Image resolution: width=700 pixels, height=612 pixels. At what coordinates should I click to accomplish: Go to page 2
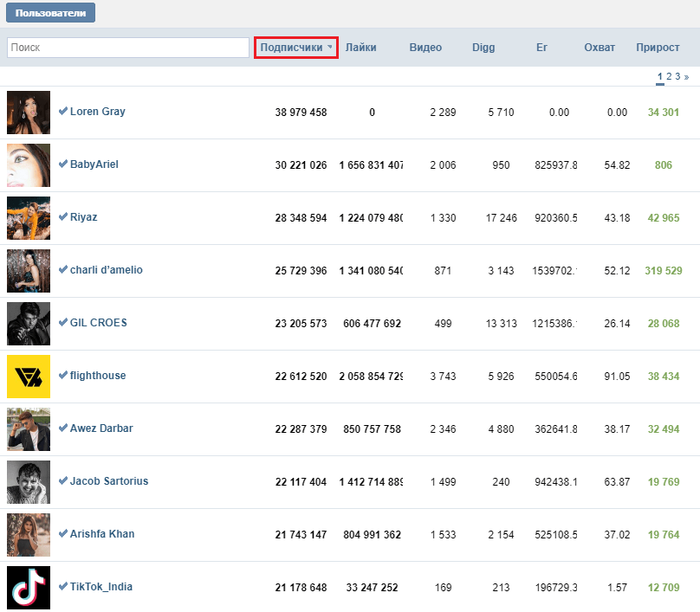click(669, 76)
